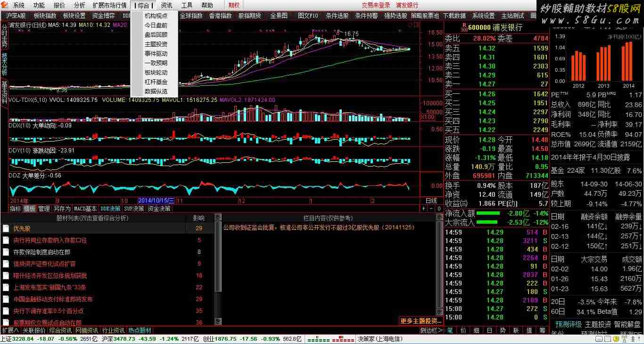Toggle the 侧边栏 sidebar expander
This screenshot has width=644, height=344.
(431, 330)
